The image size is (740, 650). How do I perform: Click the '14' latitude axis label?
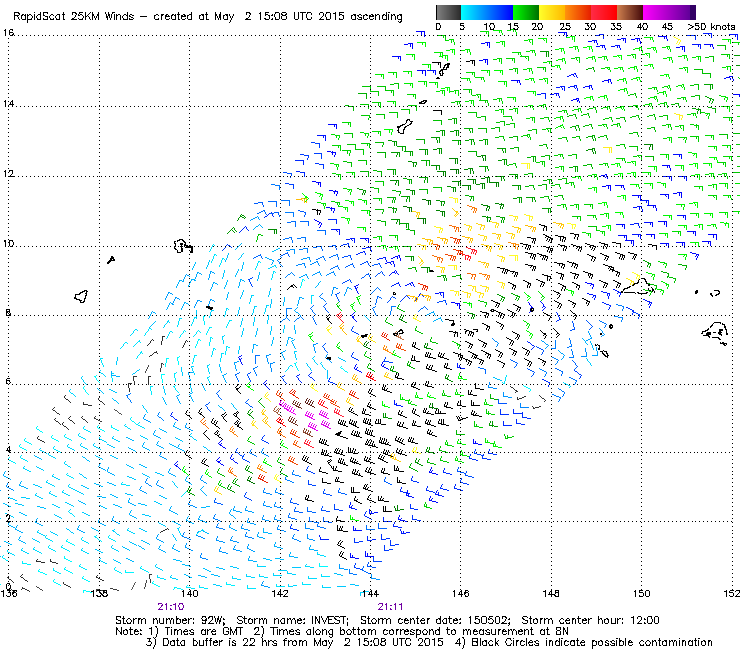point(8,103)
